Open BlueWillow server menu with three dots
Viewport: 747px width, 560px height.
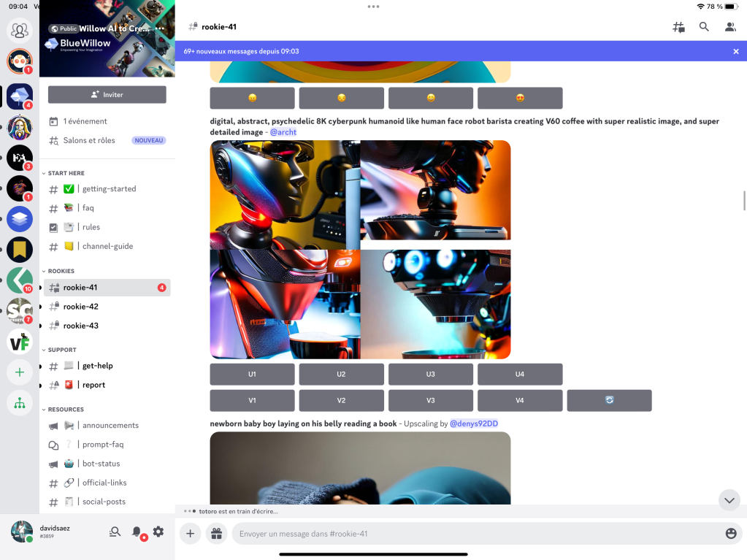(x=160, y=28)
